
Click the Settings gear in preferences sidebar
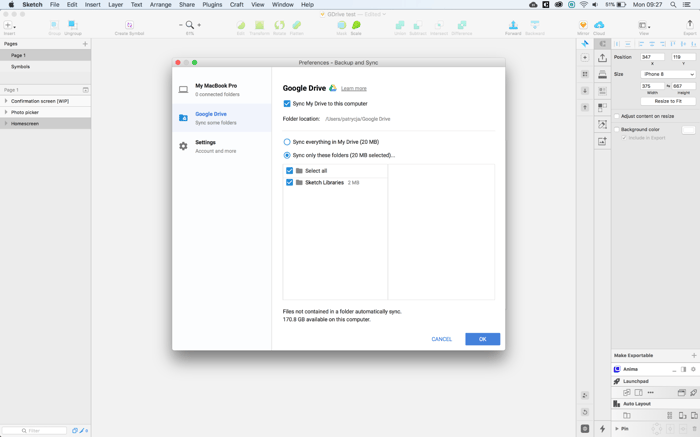click(x=183, y=146)
